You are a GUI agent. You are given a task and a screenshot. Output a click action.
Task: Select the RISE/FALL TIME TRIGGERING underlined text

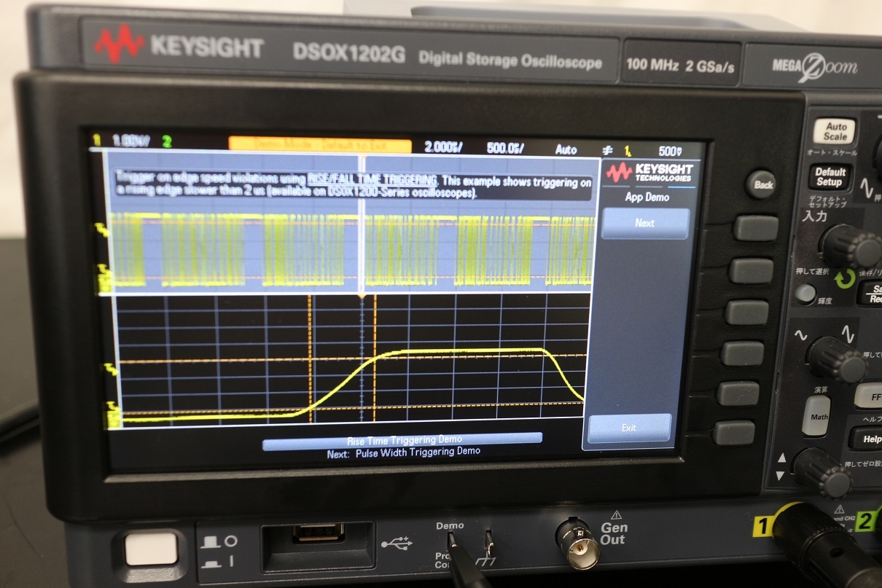pos(372,179)
